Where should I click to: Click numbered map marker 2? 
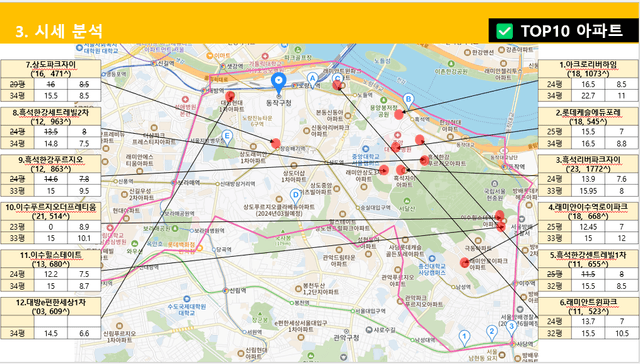click(x=492, y=333)
